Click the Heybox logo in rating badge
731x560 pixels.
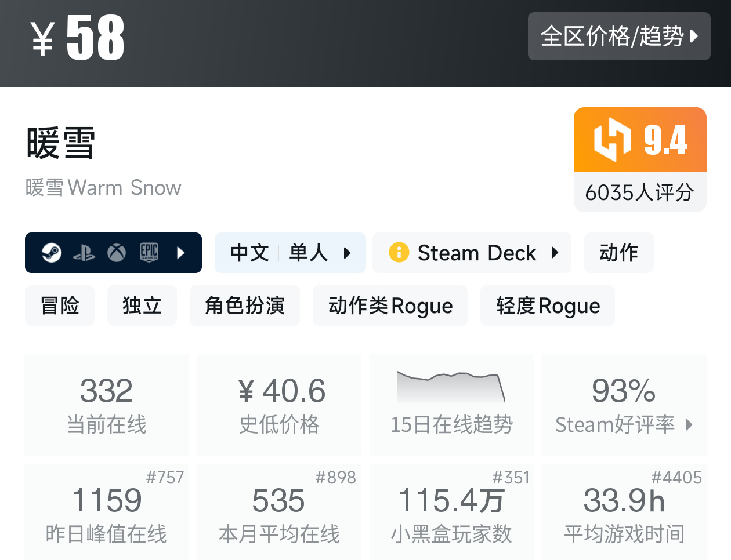click(612, 140)
